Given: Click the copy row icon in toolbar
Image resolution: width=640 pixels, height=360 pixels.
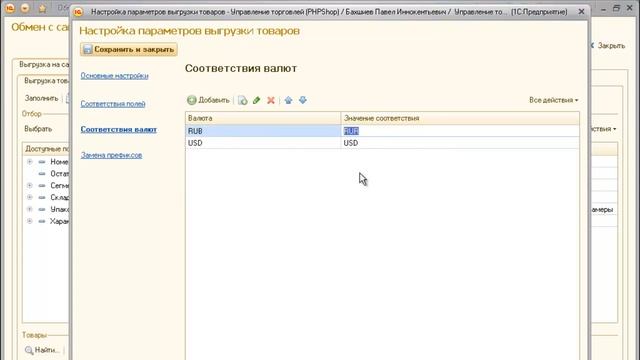Looking at the screenshot, I should [242, 100].
